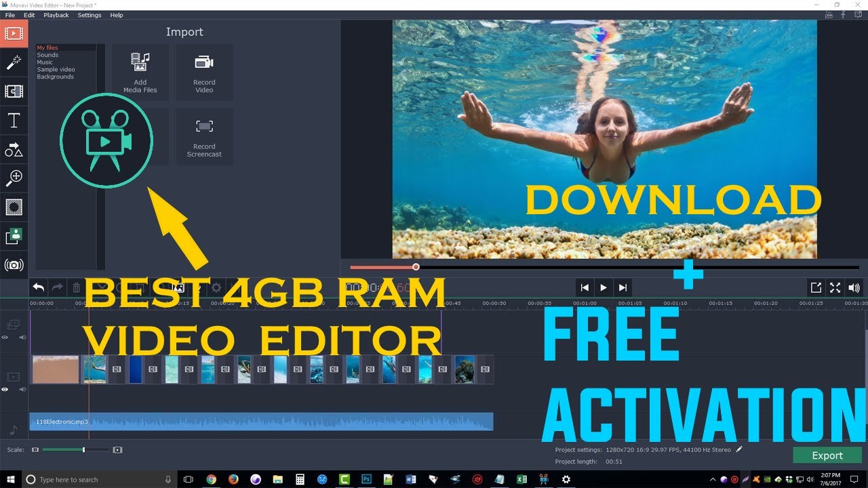Select Sounds category

[47, 55]
